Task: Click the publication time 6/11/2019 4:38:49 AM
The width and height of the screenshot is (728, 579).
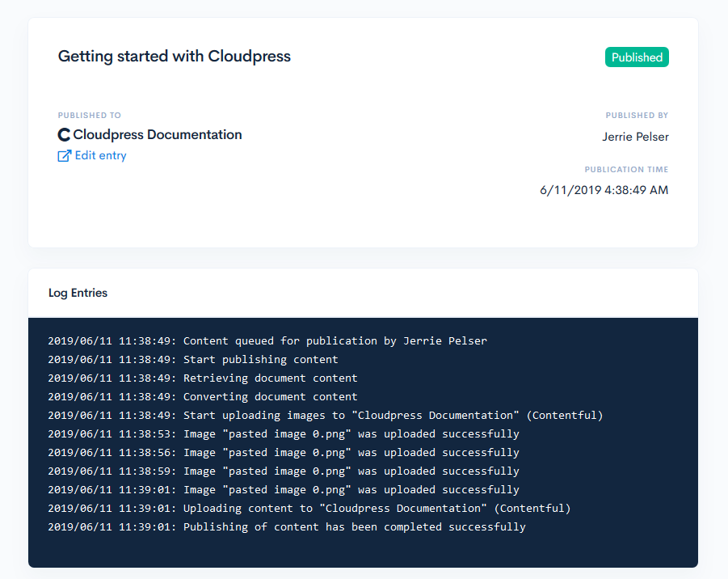Action: point(604,190)
